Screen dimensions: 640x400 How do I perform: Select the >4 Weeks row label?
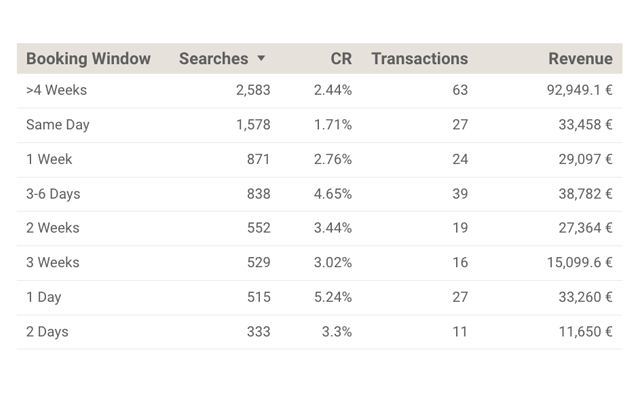(x=56, y=90)
